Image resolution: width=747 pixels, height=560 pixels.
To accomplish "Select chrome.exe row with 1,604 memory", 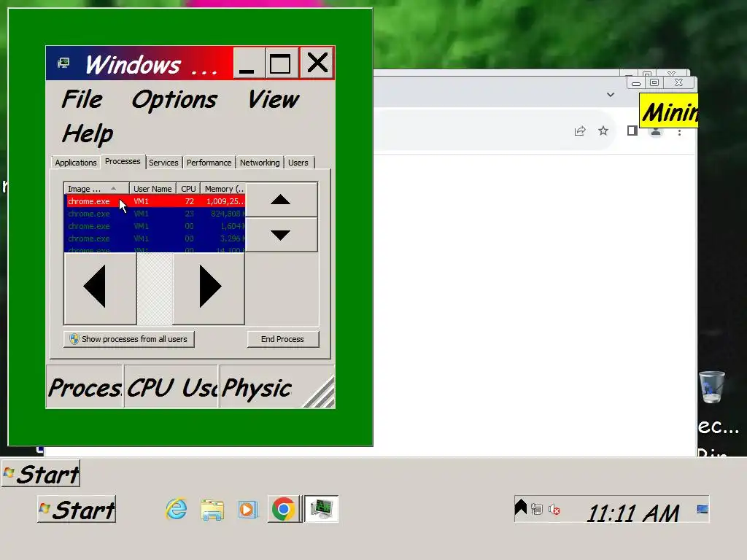I will coord(155,226).
